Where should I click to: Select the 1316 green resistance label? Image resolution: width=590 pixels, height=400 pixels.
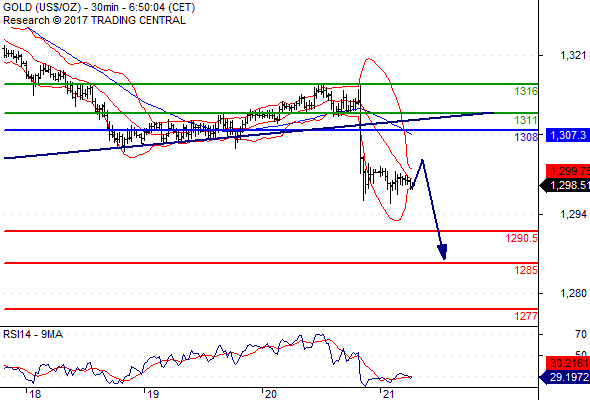[526, 91]
